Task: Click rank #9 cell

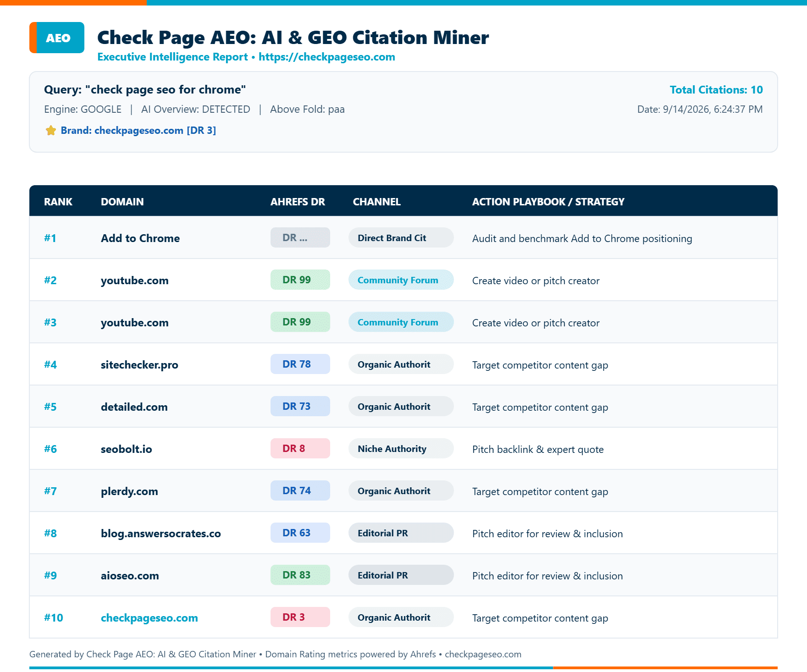Action: point(50,575)
